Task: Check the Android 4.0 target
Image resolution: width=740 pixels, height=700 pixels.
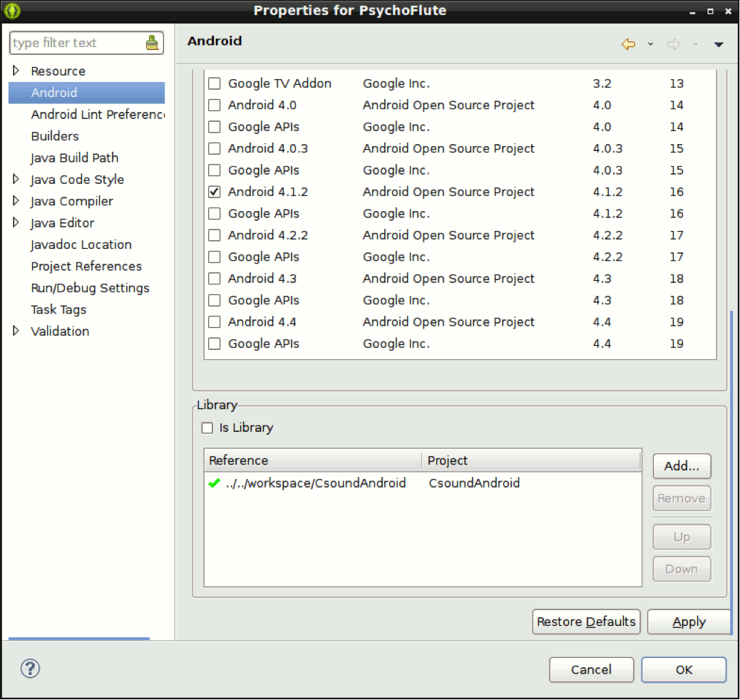Action: click(x=215, y=105)
